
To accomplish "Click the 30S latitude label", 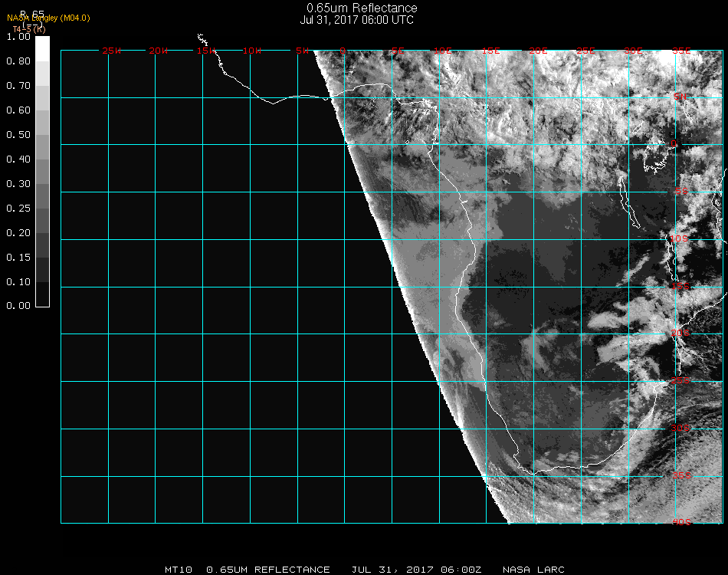I will coord(680,428).
